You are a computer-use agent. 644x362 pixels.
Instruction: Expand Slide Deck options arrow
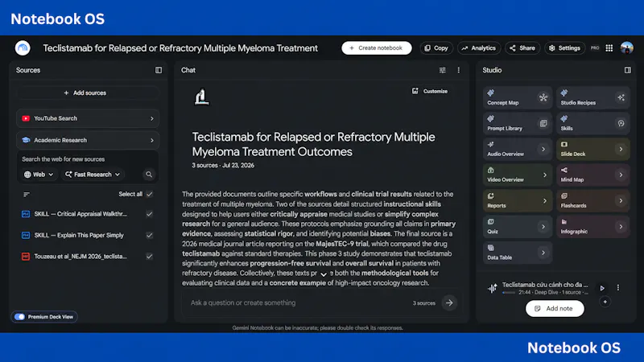point(621,150)
